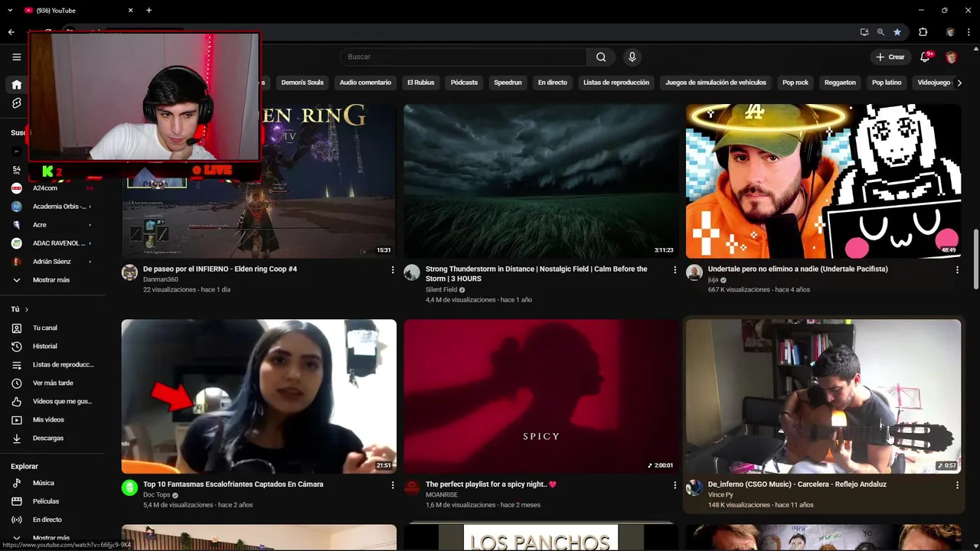Open options menu for Strong Thunderstorm video
The image size is (980, 551).
pos(675,269)
